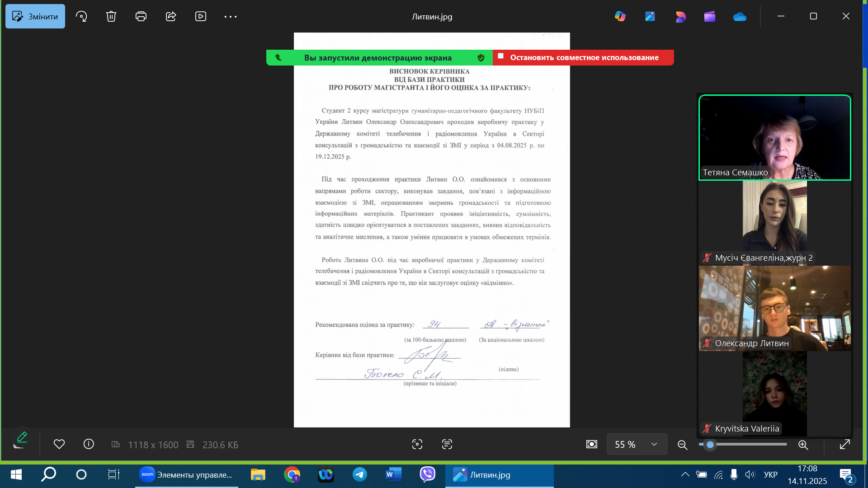Start slideshow with play icon
The width and height of the screenshot is (868, 488).
(x=201, y=17)
